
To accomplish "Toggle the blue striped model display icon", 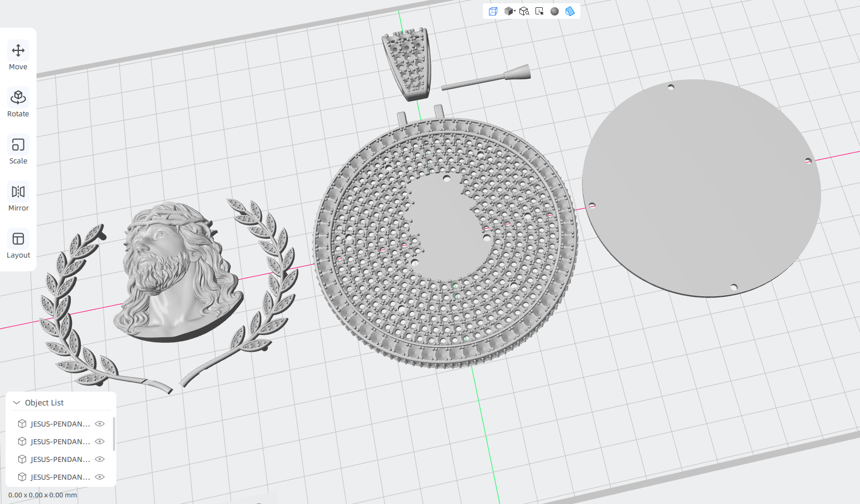I will pos(570,11).
